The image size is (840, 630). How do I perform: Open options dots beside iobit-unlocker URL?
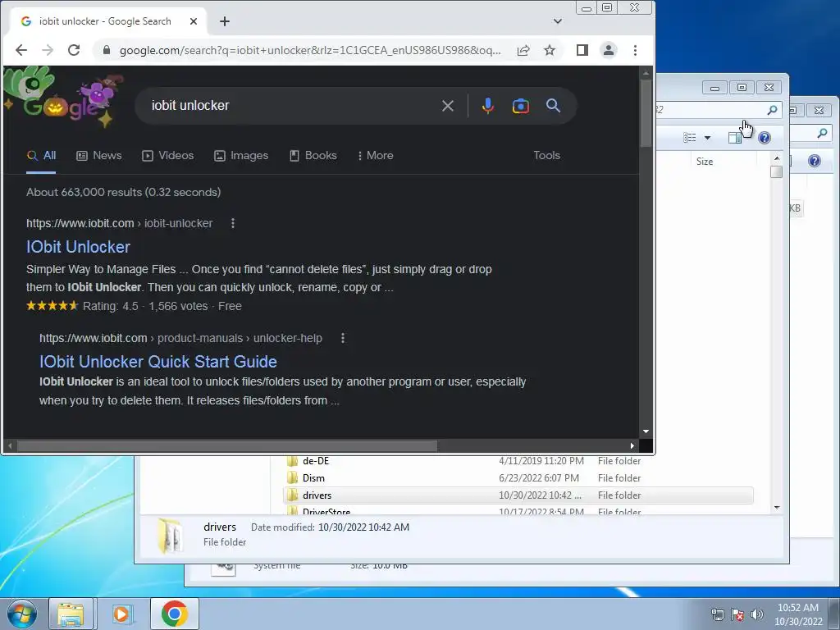tap(232, 223)
